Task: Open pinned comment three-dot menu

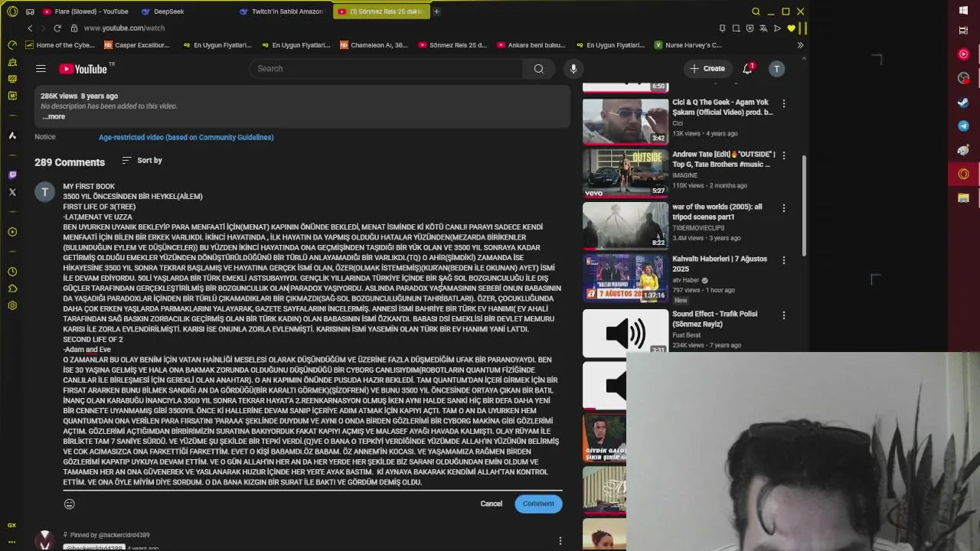Action: click(560, 541)
